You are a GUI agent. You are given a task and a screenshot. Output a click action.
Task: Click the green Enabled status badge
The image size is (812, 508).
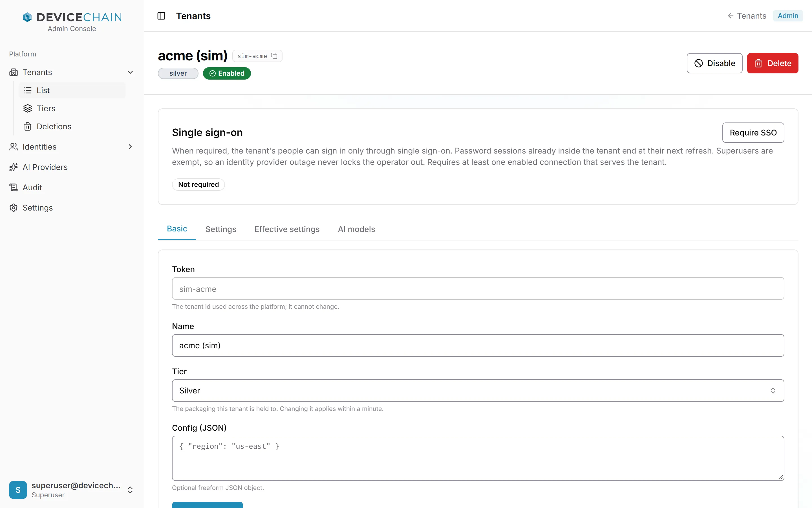tap(227, 73)
